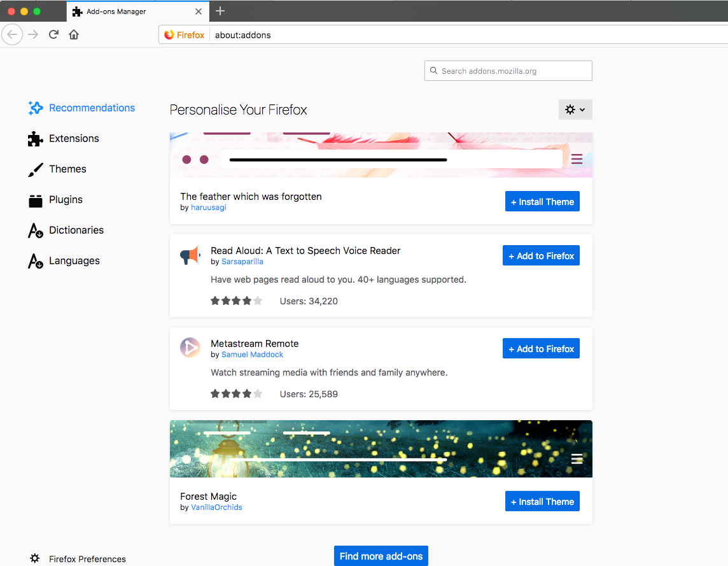
Task: Click the Metastream Remote play icon
Action: 190,348
